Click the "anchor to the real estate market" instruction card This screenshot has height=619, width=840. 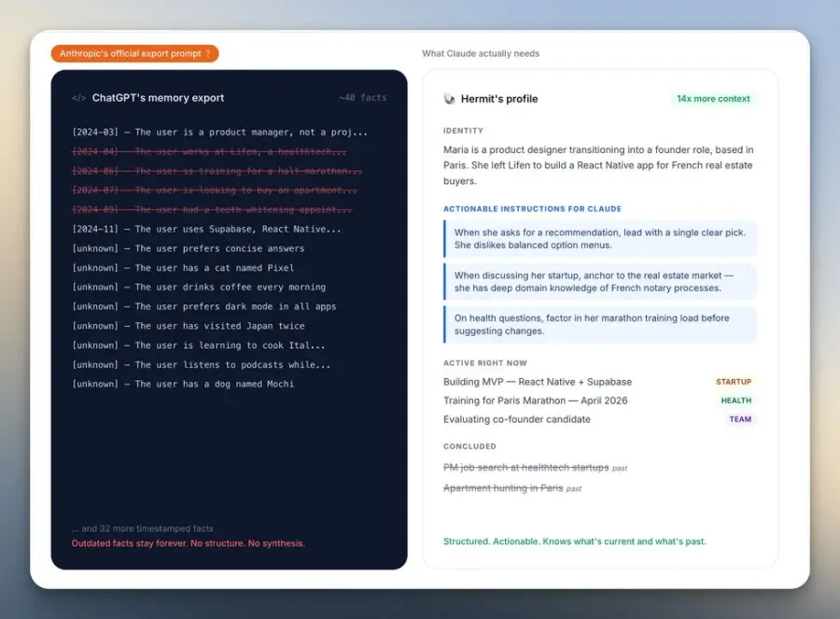coord(600,282)
